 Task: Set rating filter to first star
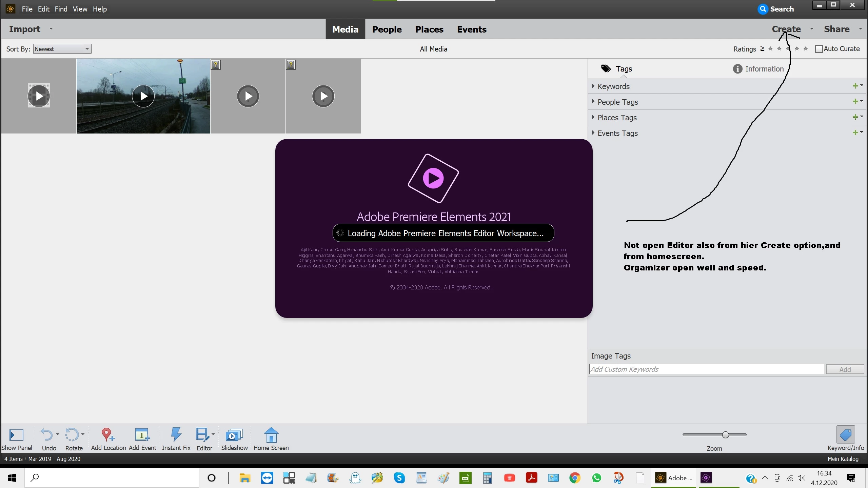[x=770, y=49]
